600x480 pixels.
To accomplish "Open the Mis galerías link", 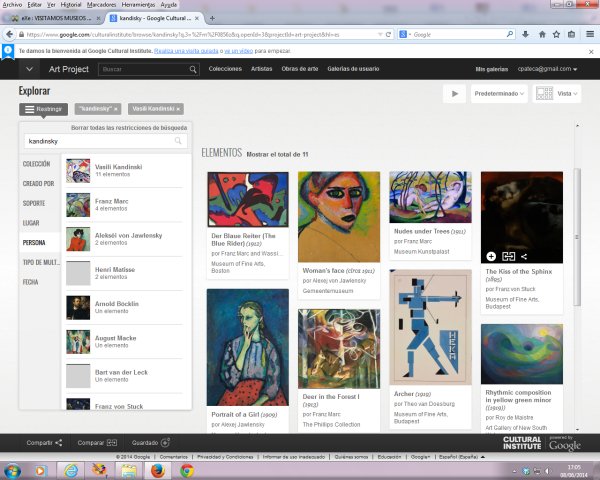I will click(x=491, y=69).
